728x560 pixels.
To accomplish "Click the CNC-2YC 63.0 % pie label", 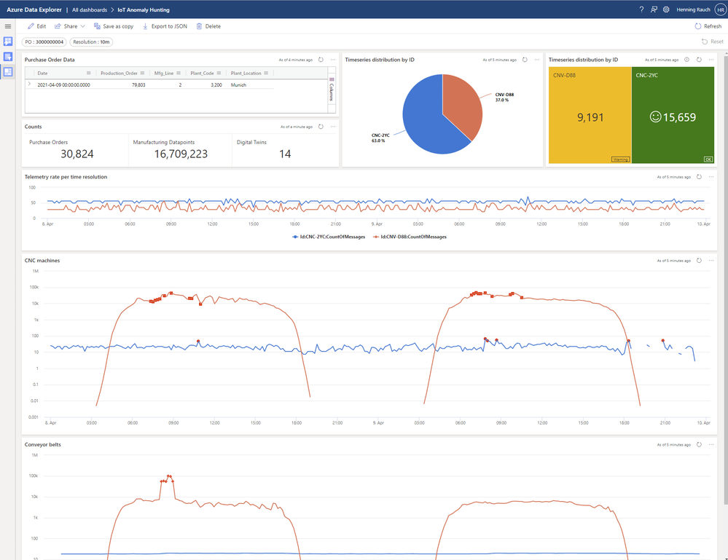I will [380, 138].
